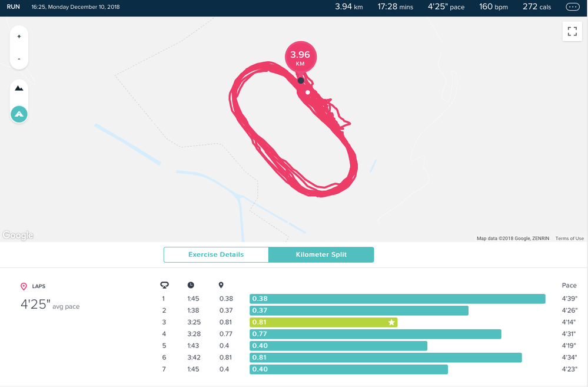Viewport: 588px width, 387px height.
Task: Click the LAPS location pin icon
Action: pos(24,286)
